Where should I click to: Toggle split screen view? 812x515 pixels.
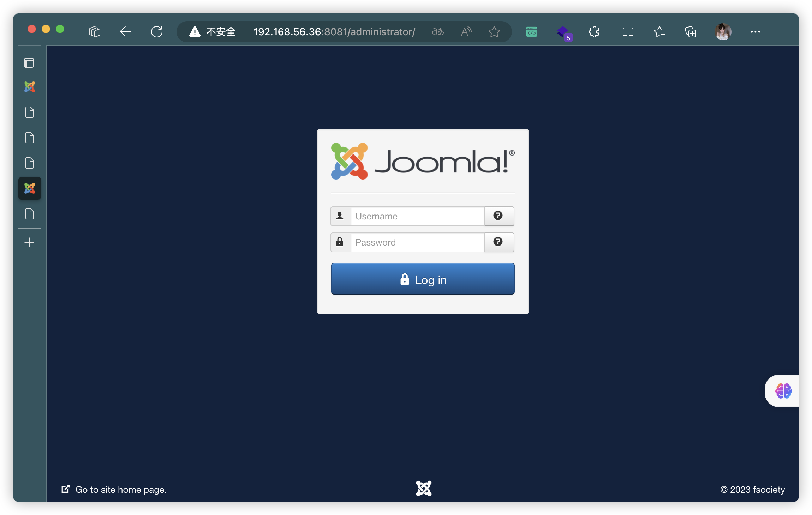628,32
